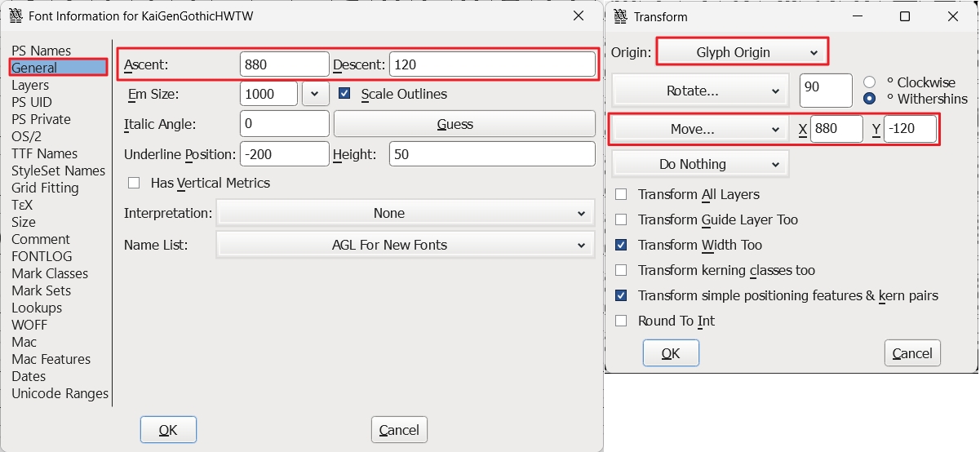
Task: Switch to the OS/2 section
Action: coord(26,136)
